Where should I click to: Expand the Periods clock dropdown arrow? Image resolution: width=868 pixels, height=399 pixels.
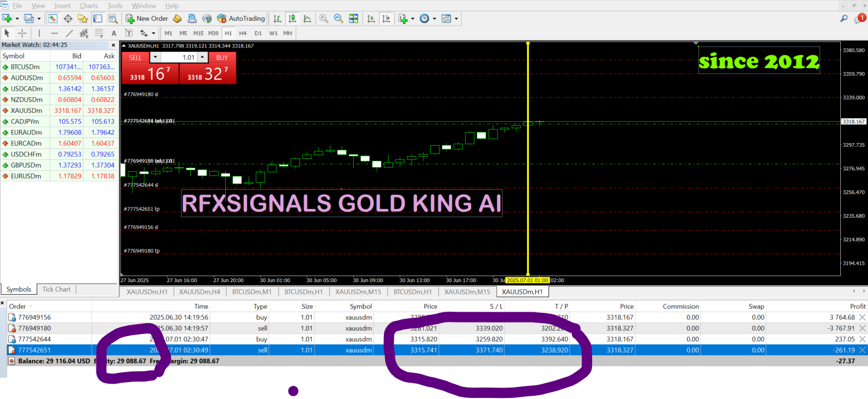(435, 19)
